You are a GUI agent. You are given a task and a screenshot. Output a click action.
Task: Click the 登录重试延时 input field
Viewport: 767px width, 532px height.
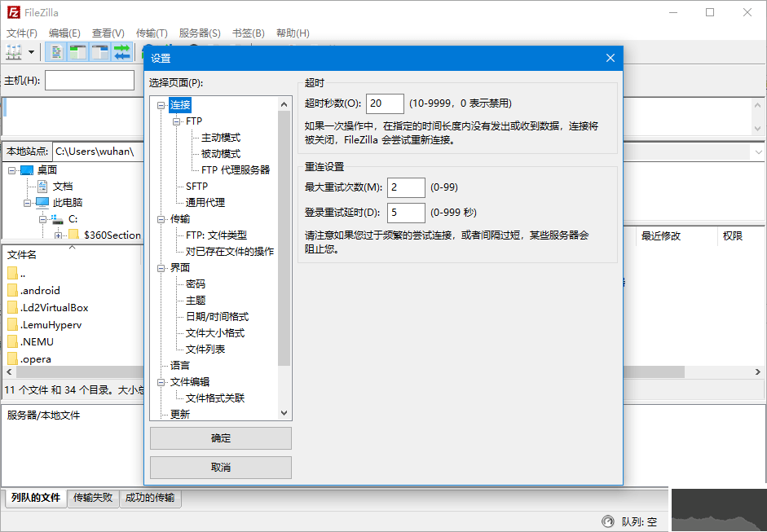[406, 213]
